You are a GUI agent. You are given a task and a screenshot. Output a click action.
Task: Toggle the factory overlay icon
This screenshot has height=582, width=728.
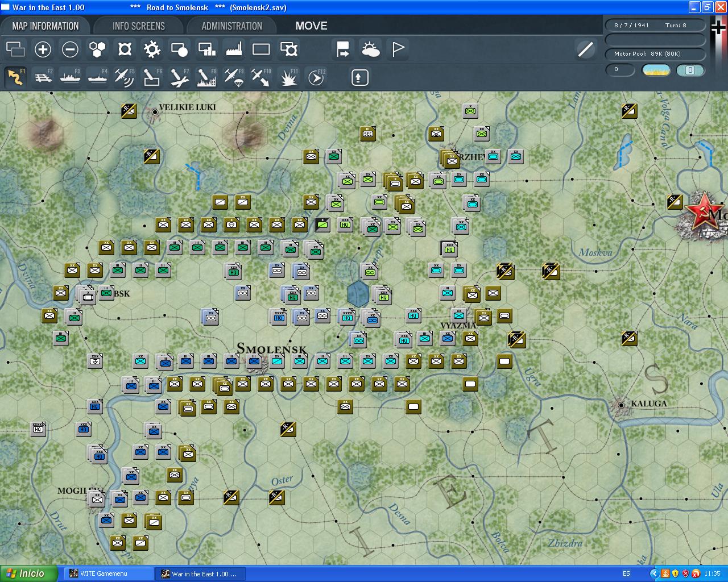[x=234, y=49]
